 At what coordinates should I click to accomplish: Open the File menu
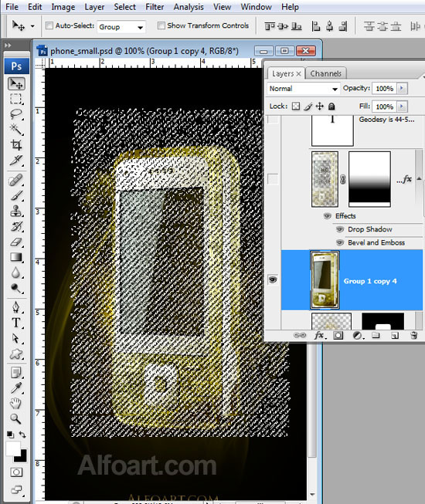coord(12,7)
